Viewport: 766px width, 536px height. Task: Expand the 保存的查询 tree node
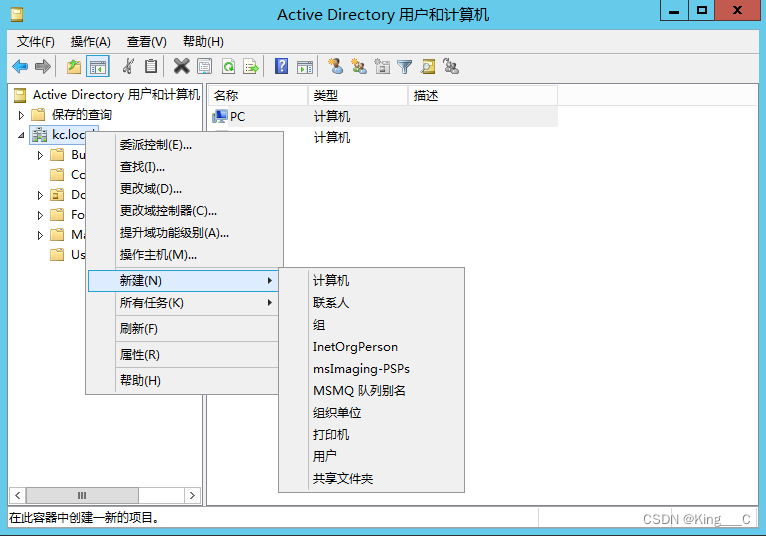click(x=21, y=115)
